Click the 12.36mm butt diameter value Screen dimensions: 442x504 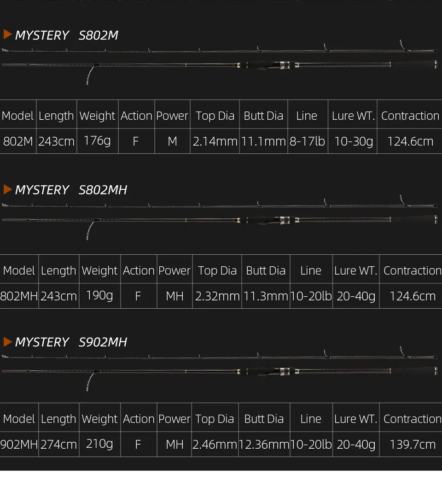(x=264, y=445)
